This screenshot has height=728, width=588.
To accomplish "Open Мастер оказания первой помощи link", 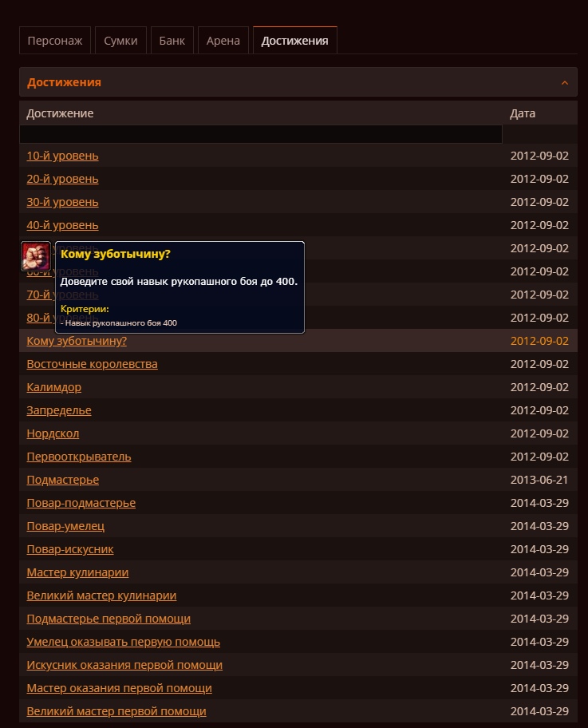I will [x=119, y=688].
